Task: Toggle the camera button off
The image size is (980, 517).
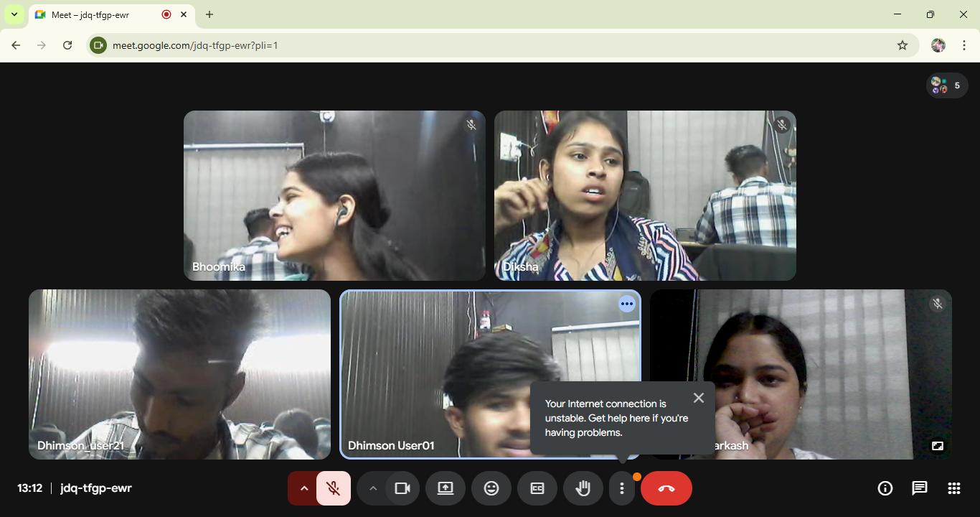Action: [x=402, y=488]
